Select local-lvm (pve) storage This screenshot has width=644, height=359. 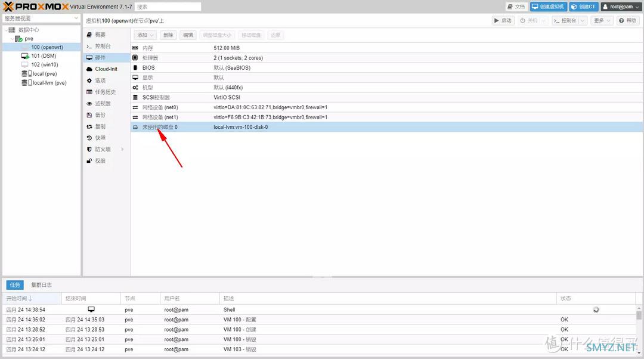tap(49, 82)
